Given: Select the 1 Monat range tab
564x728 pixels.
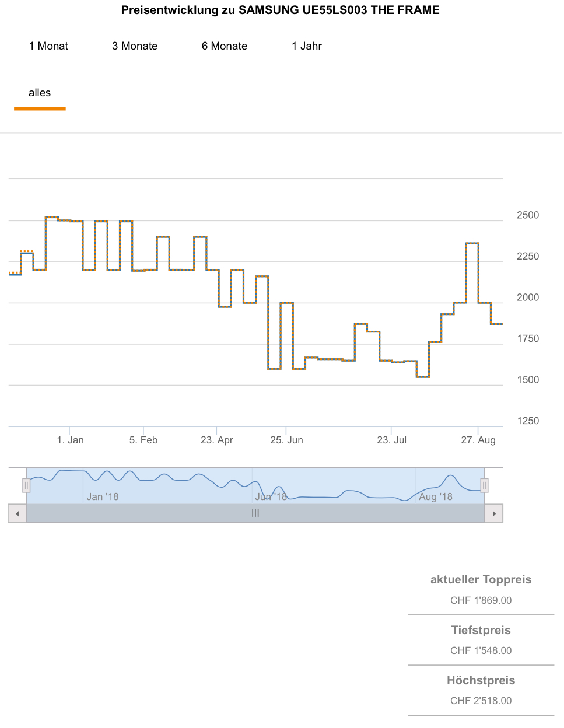Looking at the screenshot, I should (48, 46).
